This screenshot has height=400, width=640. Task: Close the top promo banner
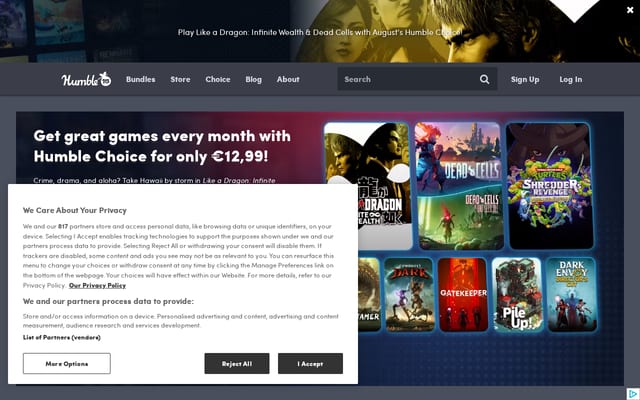630,10
